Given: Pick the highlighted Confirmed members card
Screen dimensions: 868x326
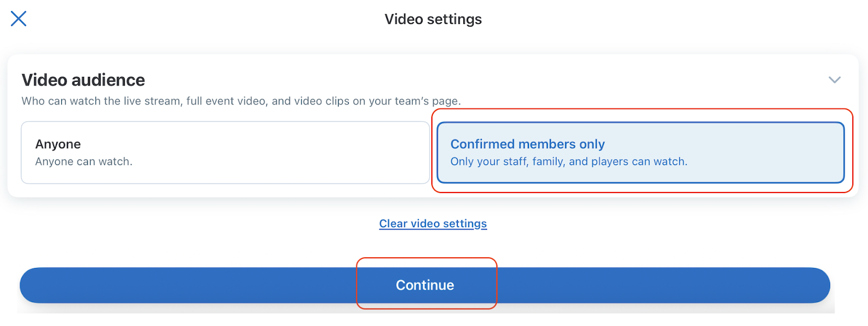Looking at the screenshot, I should click(640, 152).
